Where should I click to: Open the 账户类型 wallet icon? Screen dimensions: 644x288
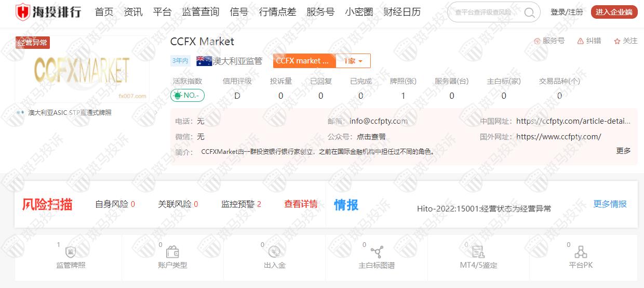tap(172, 253)
